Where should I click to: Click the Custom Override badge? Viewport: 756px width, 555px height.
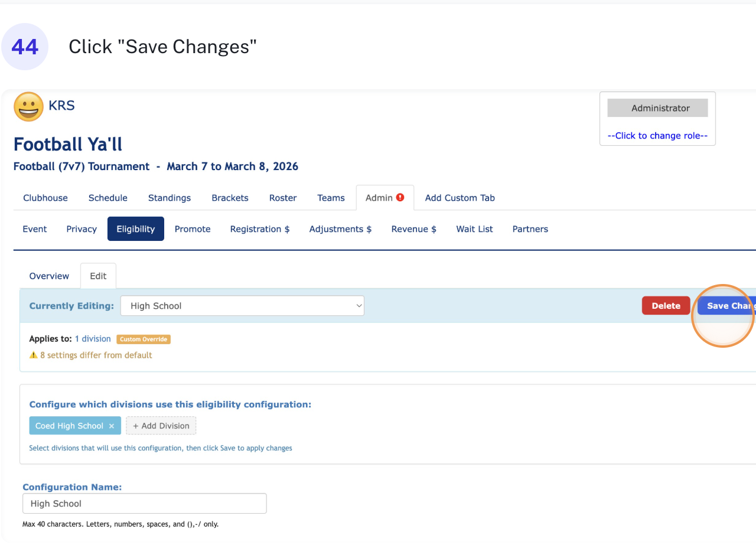(x=144, y=339)
